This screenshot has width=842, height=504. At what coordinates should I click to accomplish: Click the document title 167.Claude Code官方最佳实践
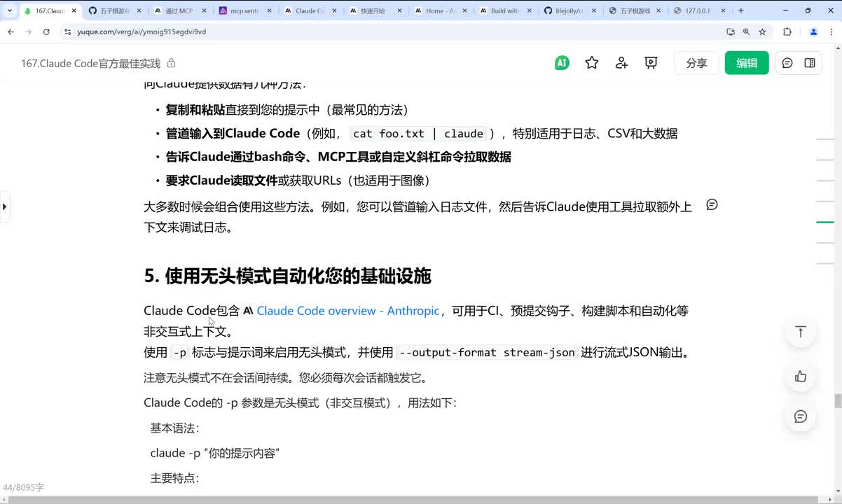pos(91,63)
